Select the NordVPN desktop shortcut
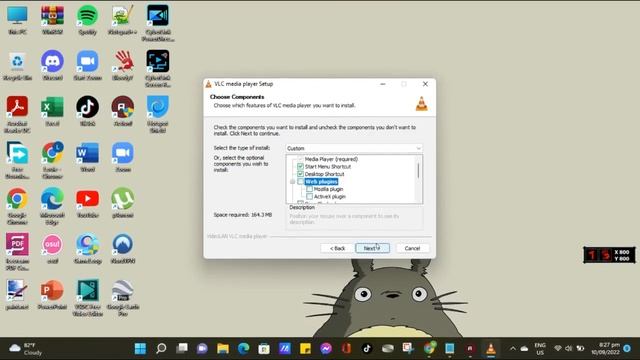This screenshot has width=640, height=360. [x=122, y=249]
